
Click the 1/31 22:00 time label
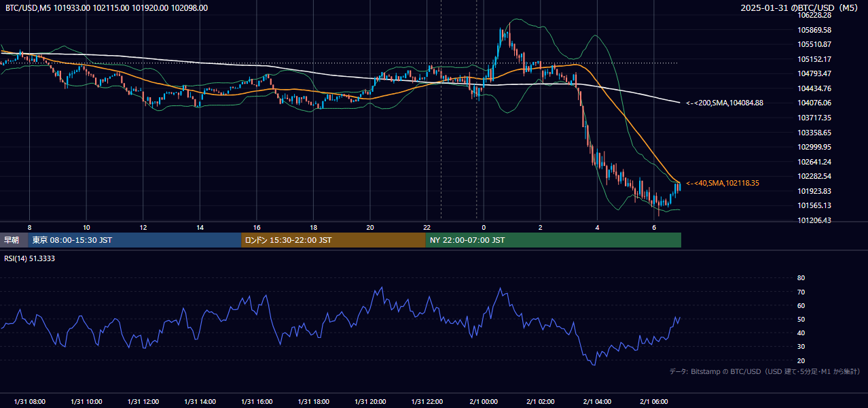point(427,402)
